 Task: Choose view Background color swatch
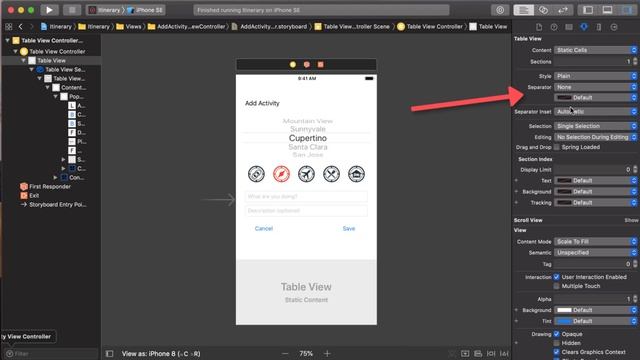click(564, 310)
